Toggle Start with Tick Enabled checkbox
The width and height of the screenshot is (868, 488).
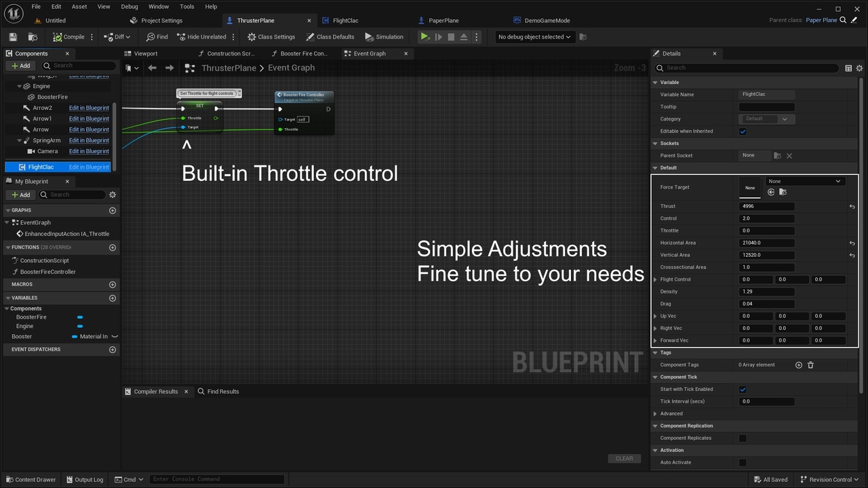(x=743, y=389)
